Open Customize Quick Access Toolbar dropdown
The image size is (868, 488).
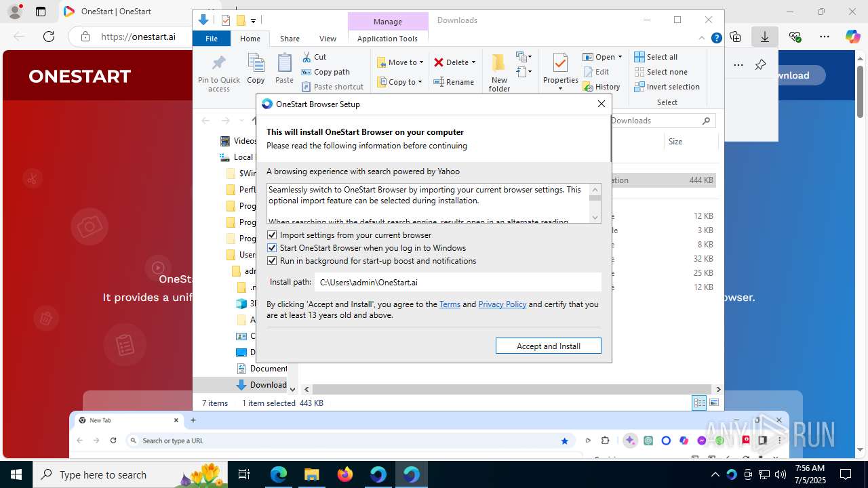253,21
